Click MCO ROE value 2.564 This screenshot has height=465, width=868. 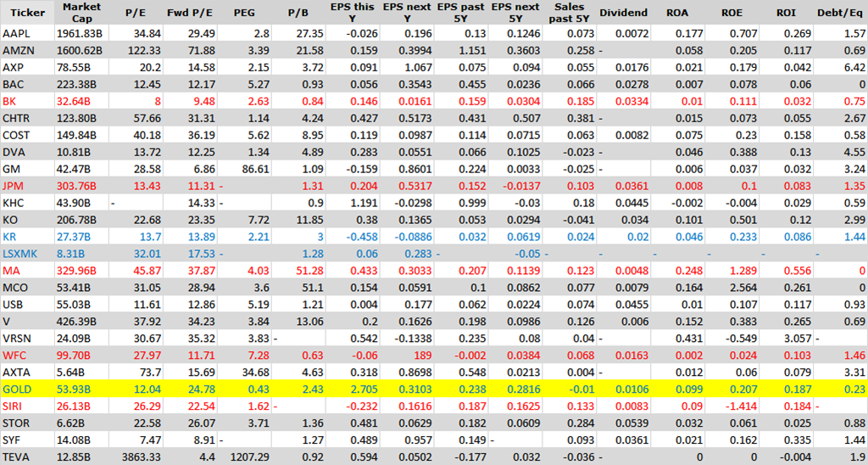click(x=744, y=289)
